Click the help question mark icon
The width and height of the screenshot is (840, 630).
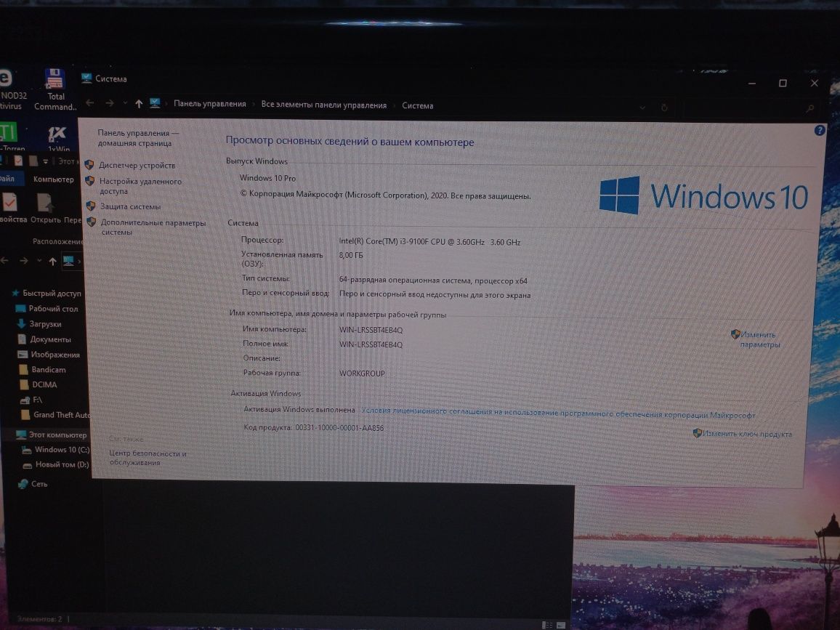pyautogui.click(x=819, y=130)
